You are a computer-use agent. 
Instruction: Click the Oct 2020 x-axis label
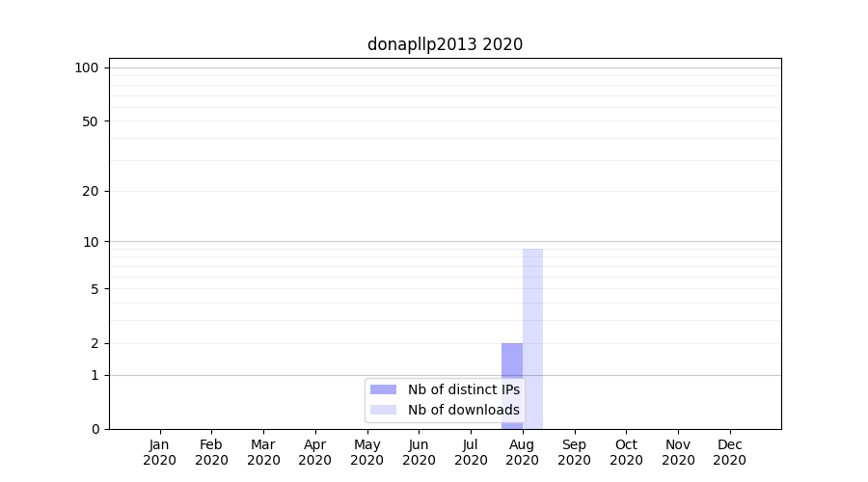coord(626,452)
